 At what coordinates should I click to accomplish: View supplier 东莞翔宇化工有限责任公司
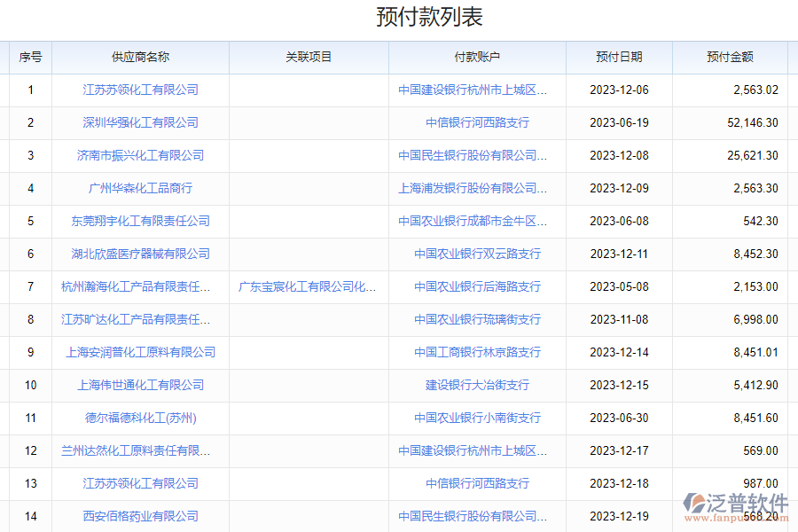pos(140,221)
